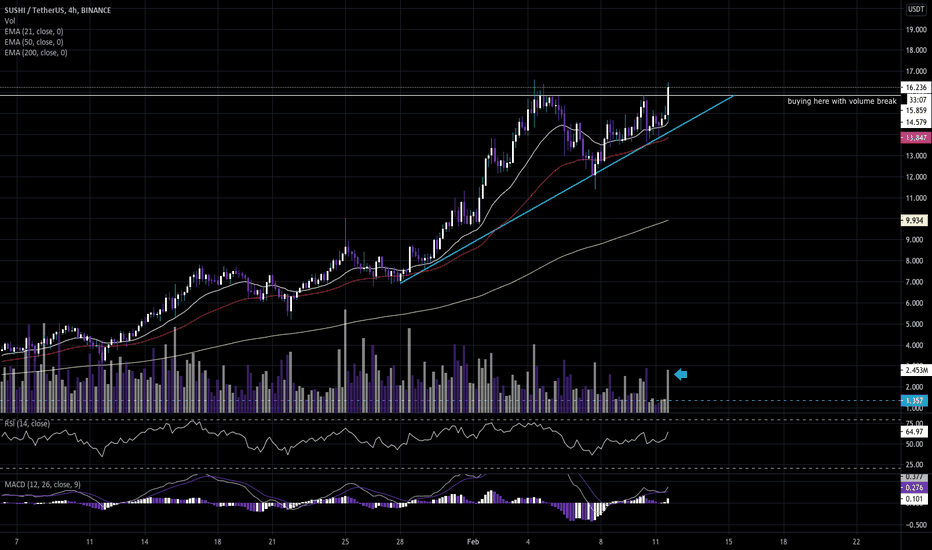The width and height of the screenshot is (932, 550).
Task: Select the EMA (50, close, 0) legend
Action: click(34, 42)
